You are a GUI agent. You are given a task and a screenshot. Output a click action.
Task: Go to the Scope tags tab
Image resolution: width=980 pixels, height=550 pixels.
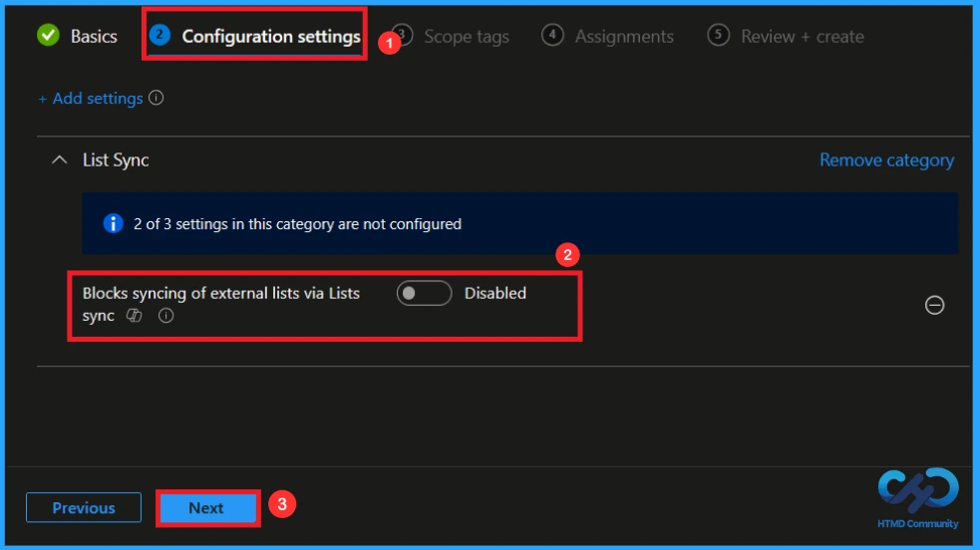[451, 36]
